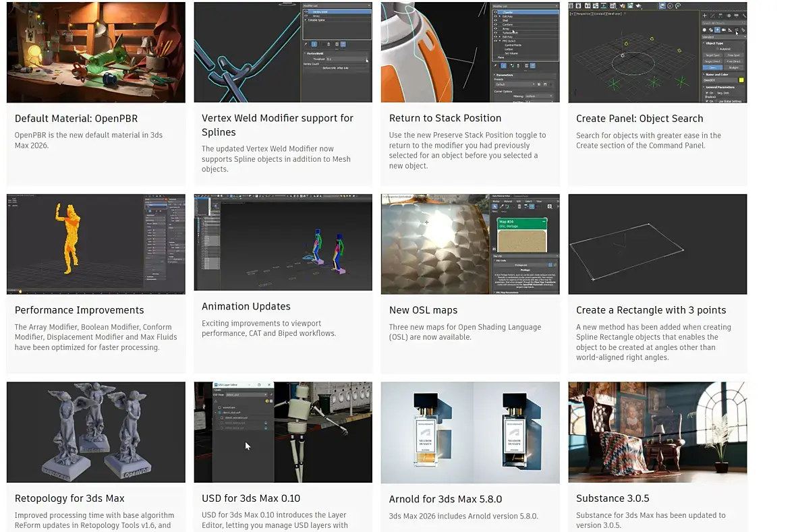
Task: Open the Default Material: OpenPBR thumbnail image
Action: tap(96, 53)
